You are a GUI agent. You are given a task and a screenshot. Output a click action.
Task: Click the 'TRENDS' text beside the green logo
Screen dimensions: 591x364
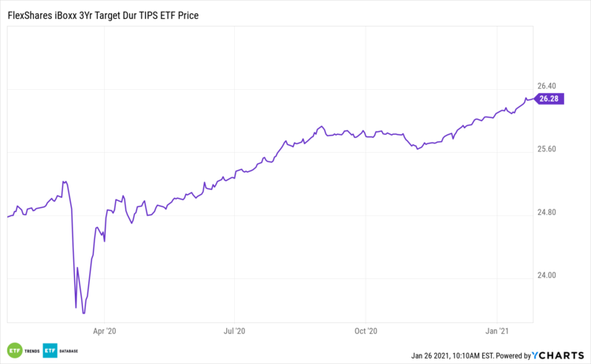click(32, 349)
